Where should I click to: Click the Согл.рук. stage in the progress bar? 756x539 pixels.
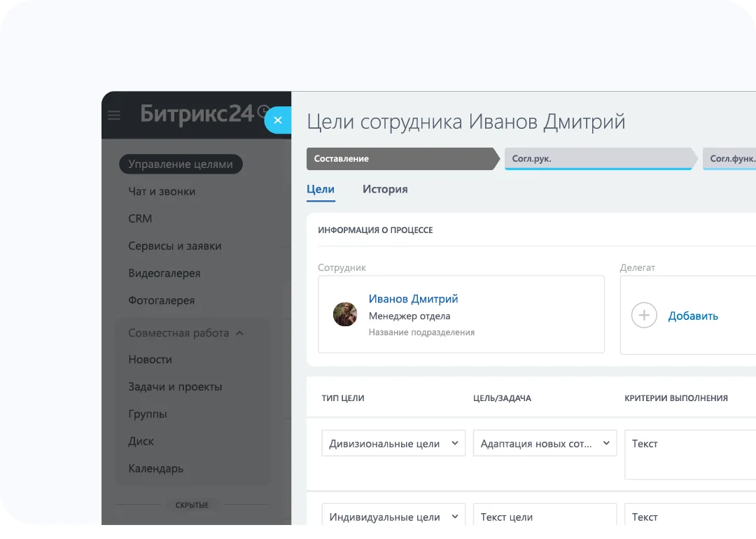(598, 159)
